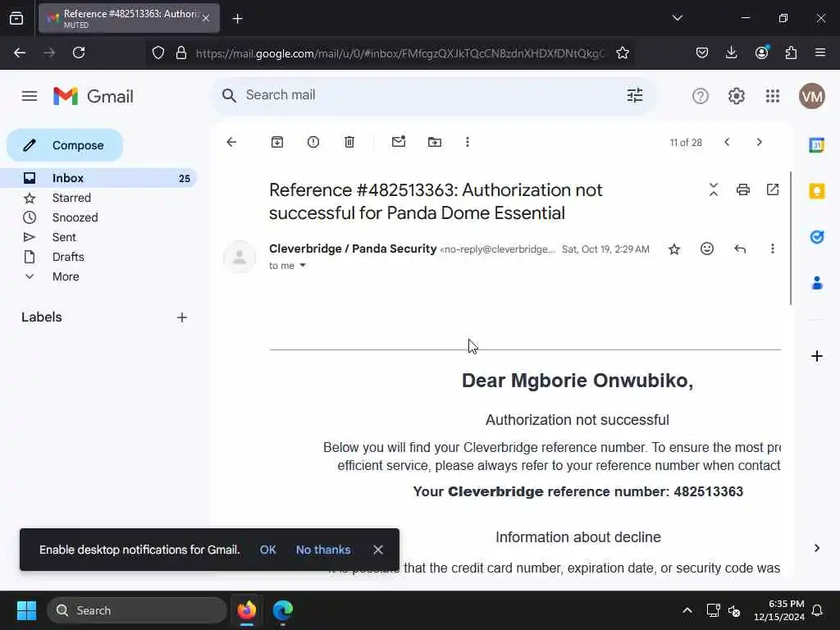Open Gmail support help icon
840x630 pixels.
[x=701, y=96]
